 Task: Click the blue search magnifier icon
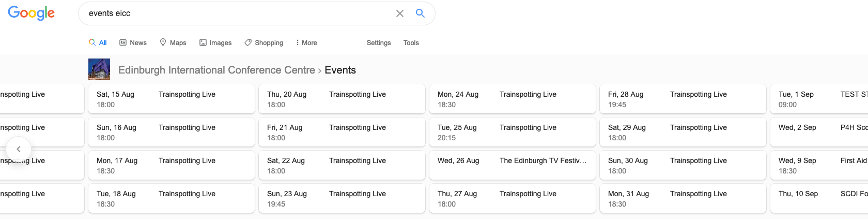tap(420, 13)
